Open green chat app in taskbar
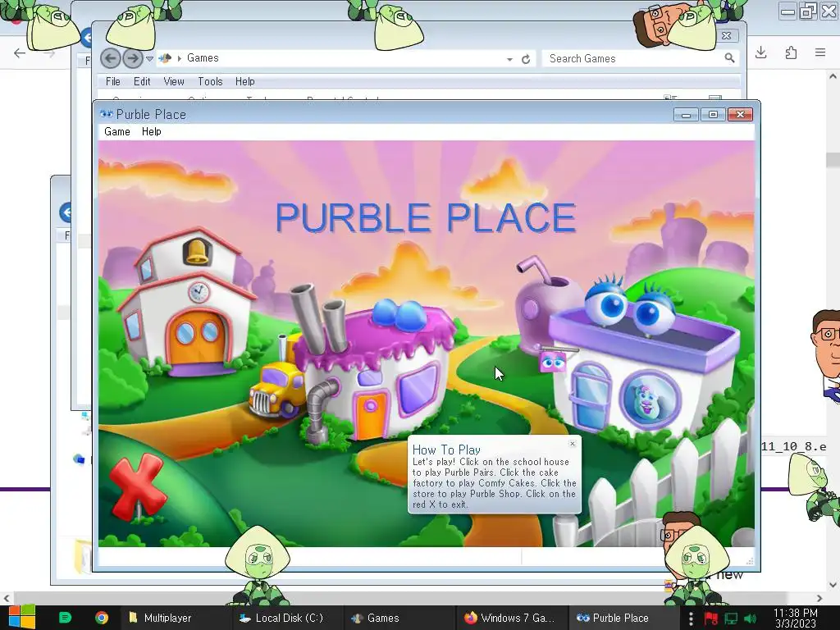 click(x=65, y=618)
